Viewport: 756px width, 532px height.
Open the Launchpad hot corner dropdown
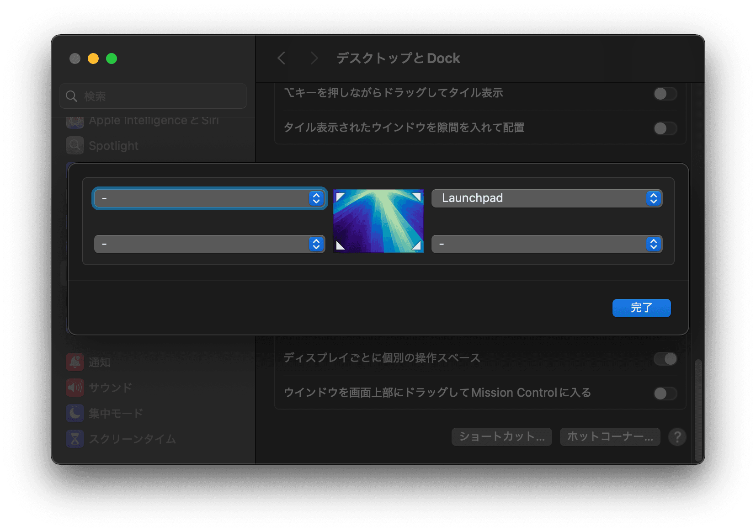point(547,198)
